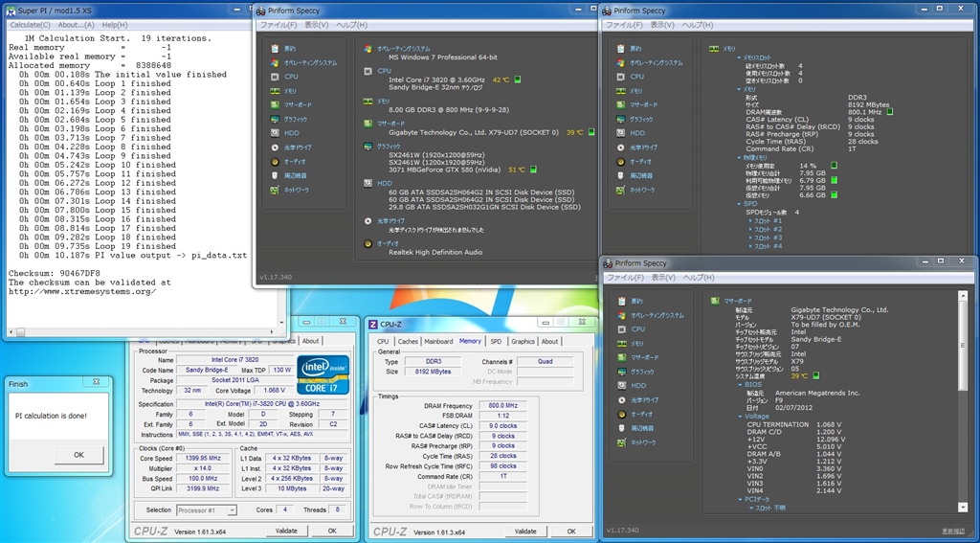Switch to SPD tab in CPU-Z memory window
Viewport: 980px width, 543px height.
click(x=495, y=341)
